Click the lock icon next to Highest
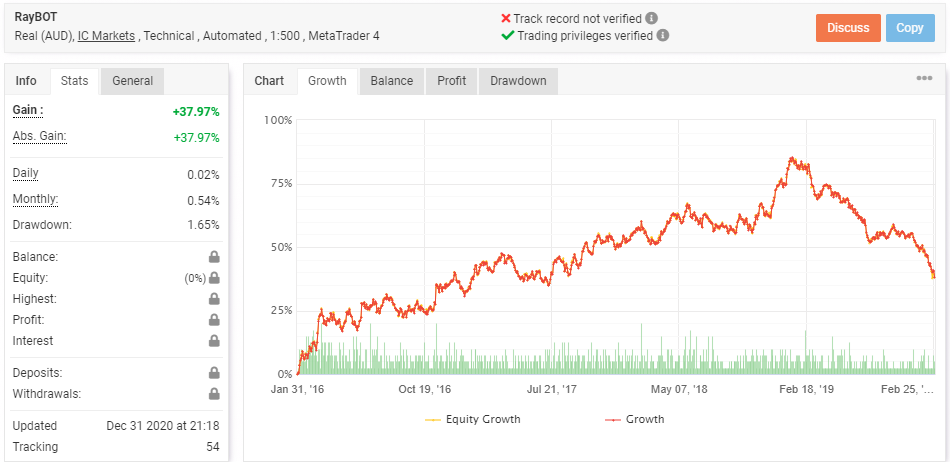Viewport: 950px width, 462px height. (214, 299)
